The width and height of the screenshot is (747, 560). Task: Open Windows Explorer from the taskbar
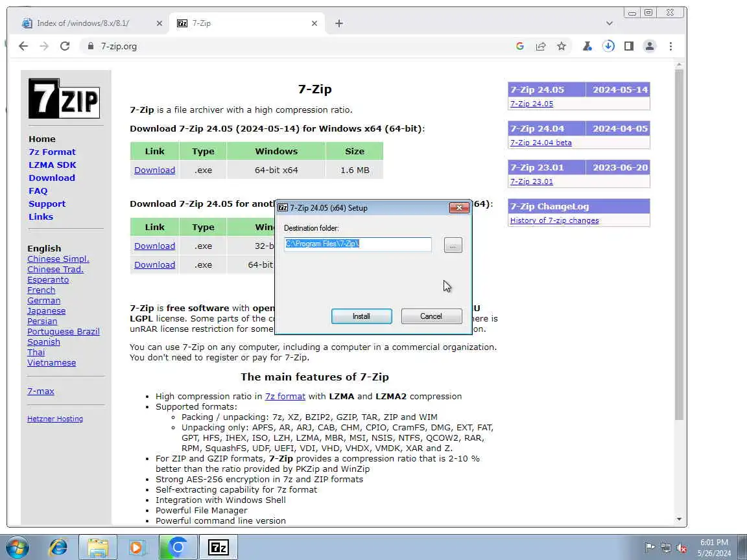pyautogui.click(x=98, y=547)
